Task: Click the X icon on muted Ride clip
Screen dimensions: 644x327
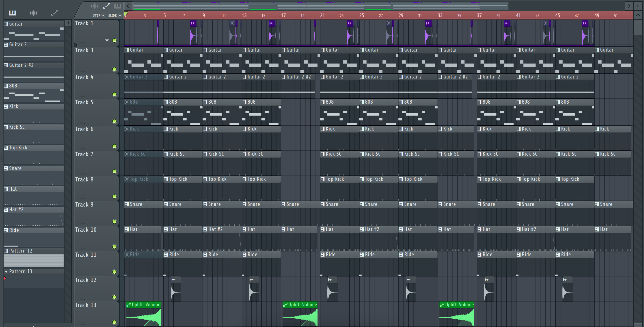Action: (127, 254)
